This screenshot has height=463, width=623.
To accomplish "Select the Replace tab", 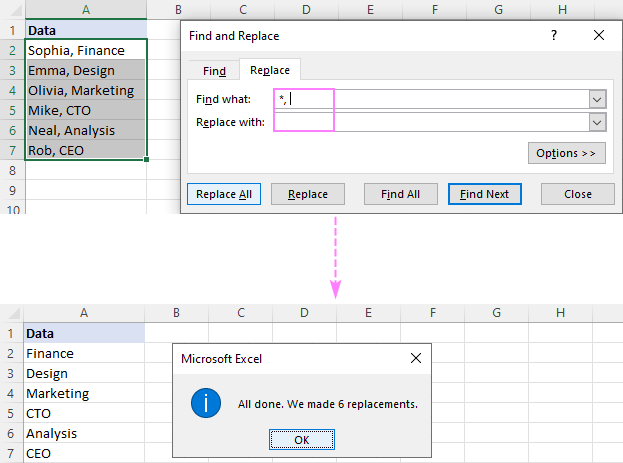I will 269,71.
